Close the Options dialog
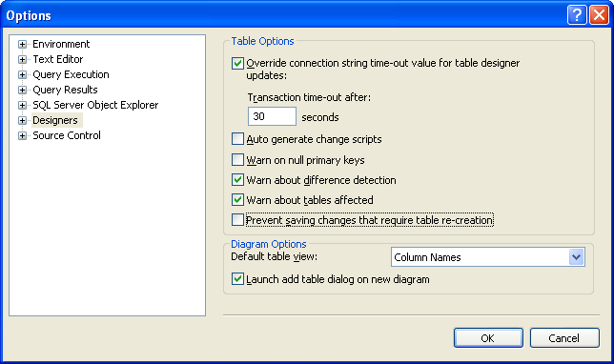The image size is (614, 364). click(x=599, y=15)
